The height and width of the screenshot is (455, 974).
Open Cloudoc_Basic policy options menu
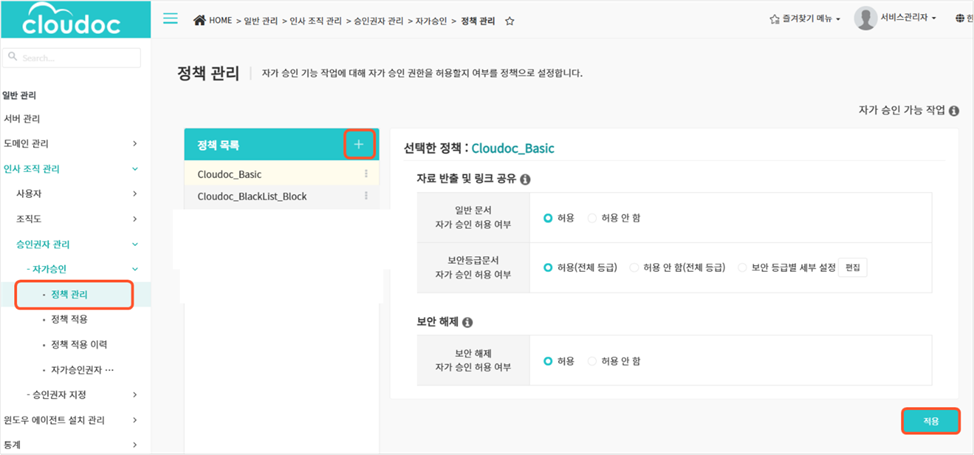click(366, 174)
